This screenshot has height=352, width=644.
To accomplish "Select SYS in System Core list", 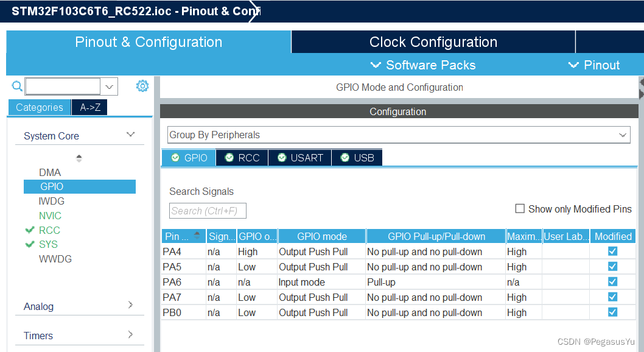I will point(48,244).
